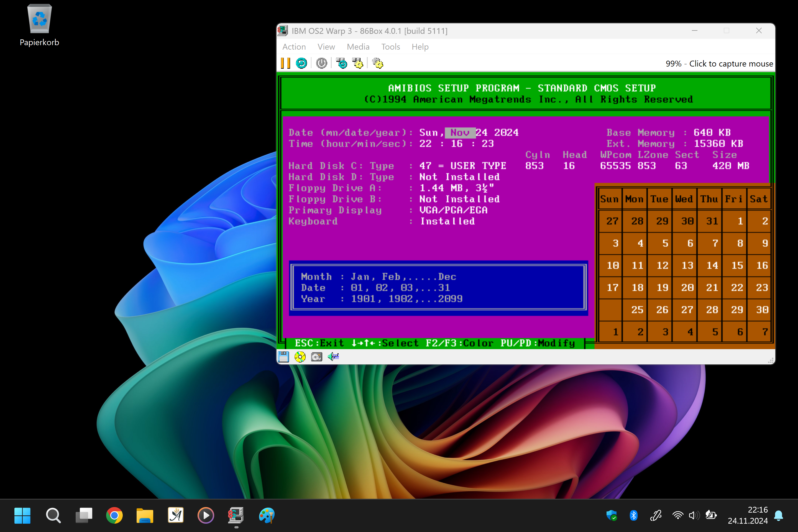
Task: Click calendar day 20
Action: 687,288
